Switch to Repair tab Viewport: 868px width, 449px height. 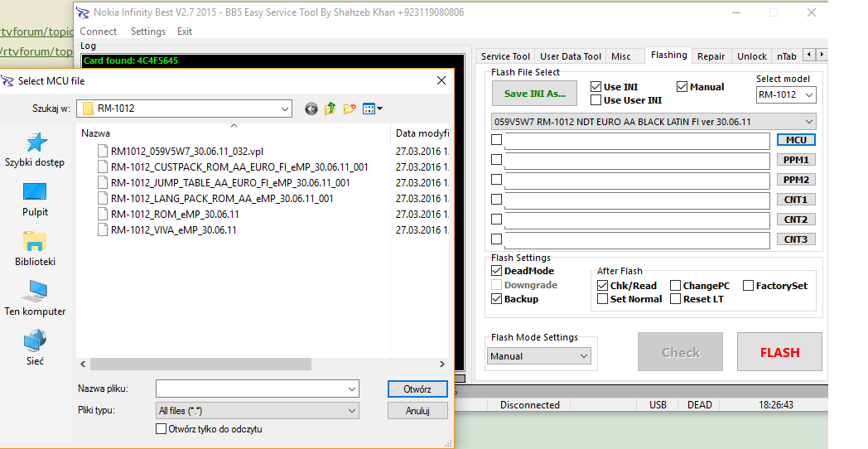711,56
